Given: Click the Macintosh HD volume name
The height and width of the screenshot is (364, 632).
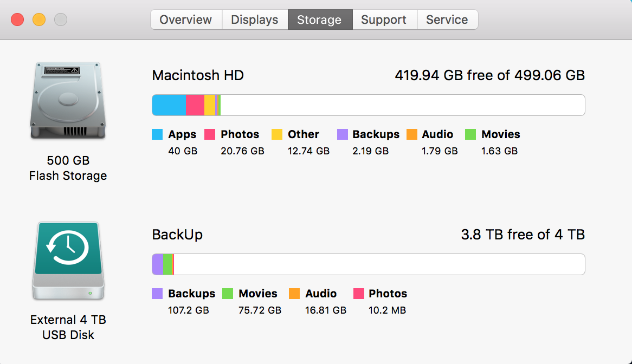Looking at the screenshot, I should click(198, 75).
